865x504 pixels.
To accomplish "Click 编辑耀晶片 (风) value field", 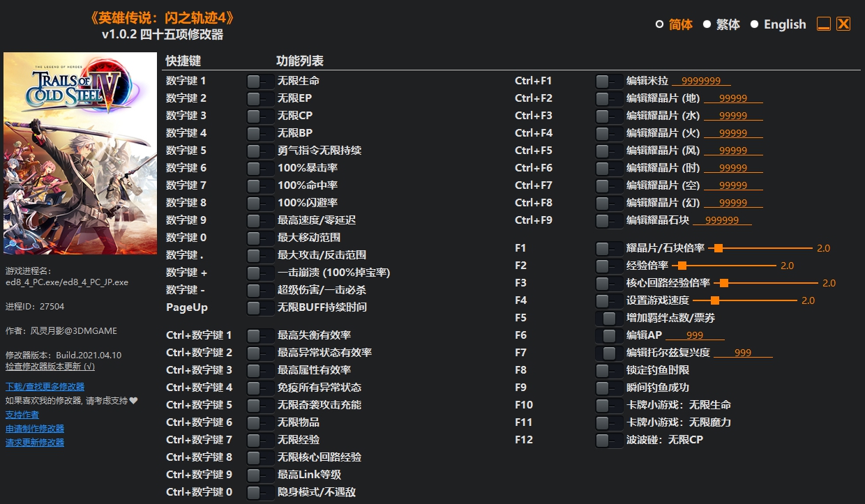I will point(733,151).
